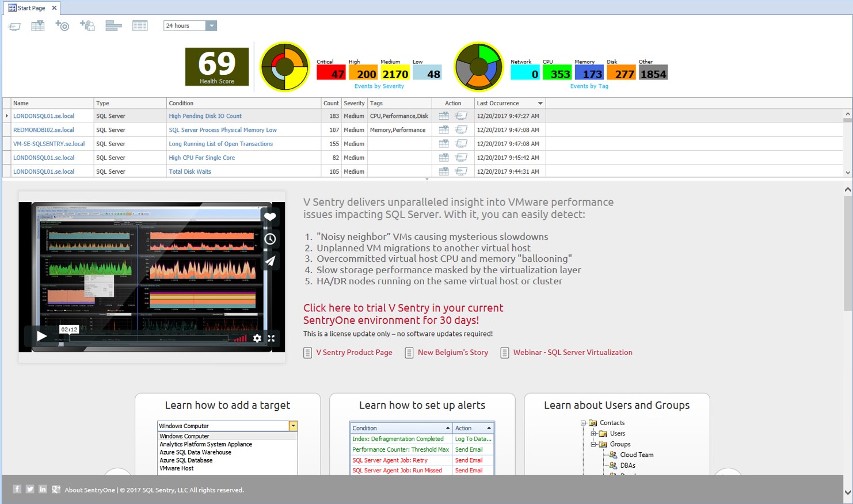Open the video settings gear
Viewport: 853px width, 504px height.
click(x=257, y=338)
